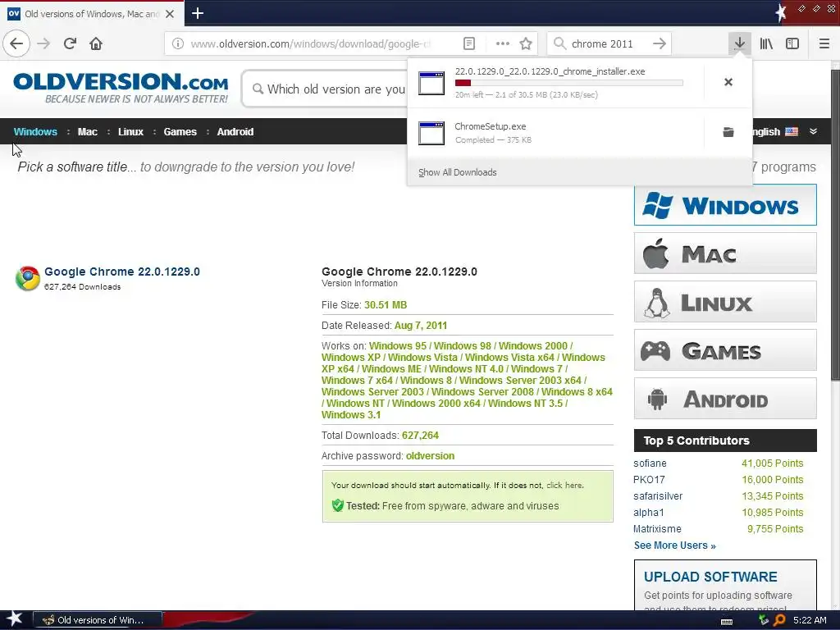Image resolution: width=840 pixels, height=630 pixels.
Task: Open the Firefox hamburger menu
Action: (x=824, y=43)
